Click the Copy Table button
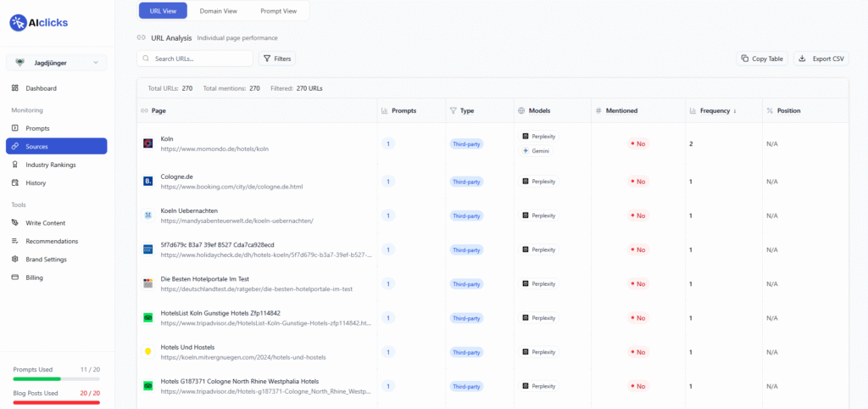This screenshot has height=409, width=868. click(762, 59)
